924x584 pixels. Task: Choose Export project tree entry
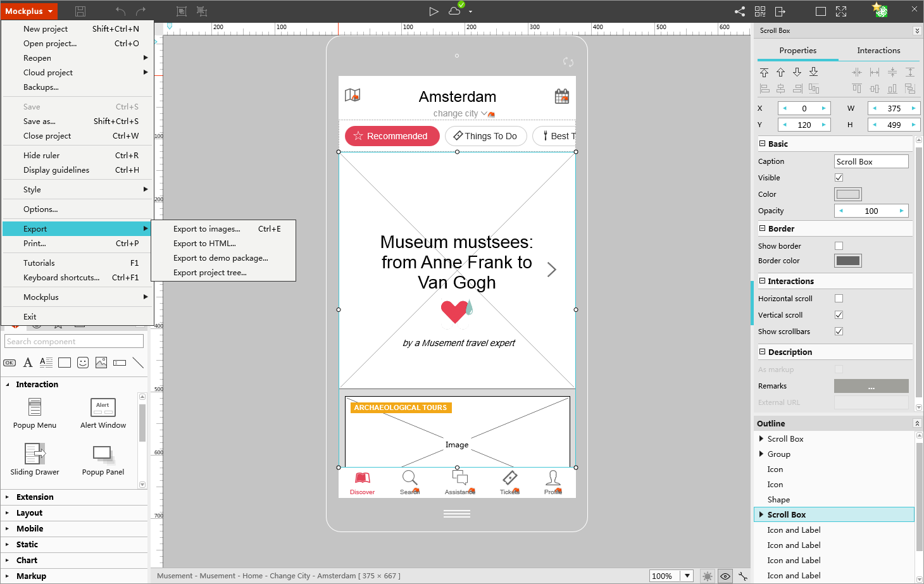(223, 273)
